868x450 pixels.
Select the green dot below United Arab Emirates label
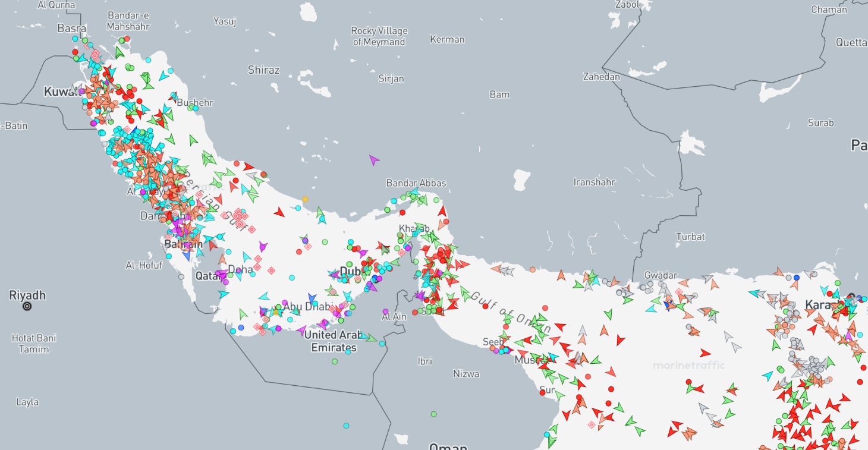pos(335,361)
